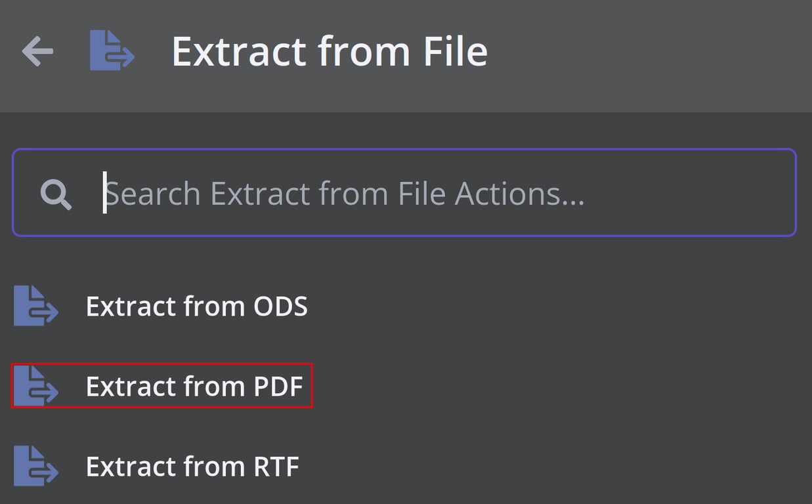Viewport: 812px width, 504px height.
Task: Choose Extract from RTF from the list
Action: click(192, 466)
